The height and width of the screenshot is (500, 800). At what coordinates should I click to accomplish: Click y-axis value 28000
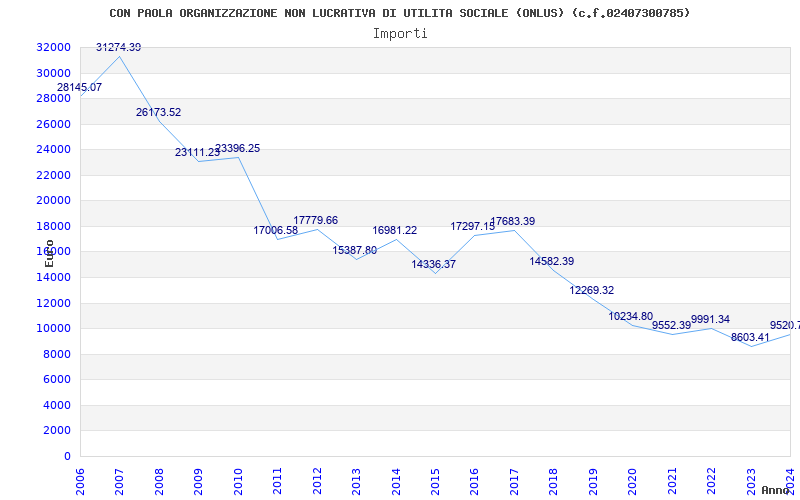[x=53, y=98]
